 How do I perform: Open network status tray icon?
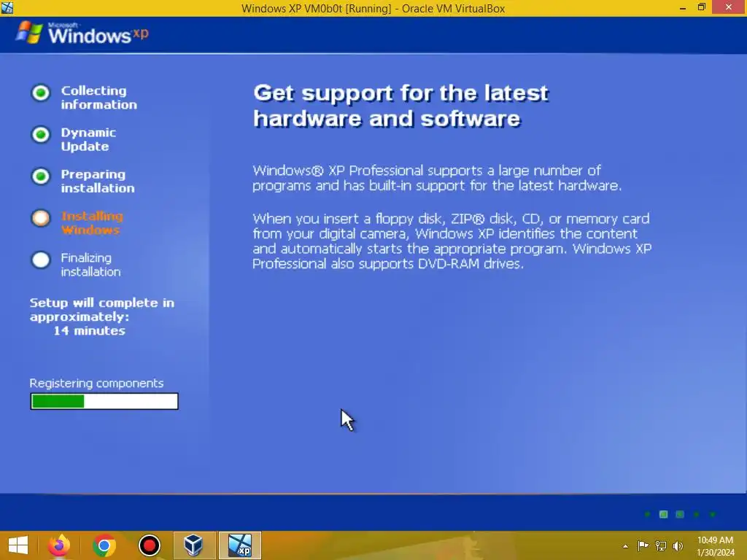click(x=661, y=545)
